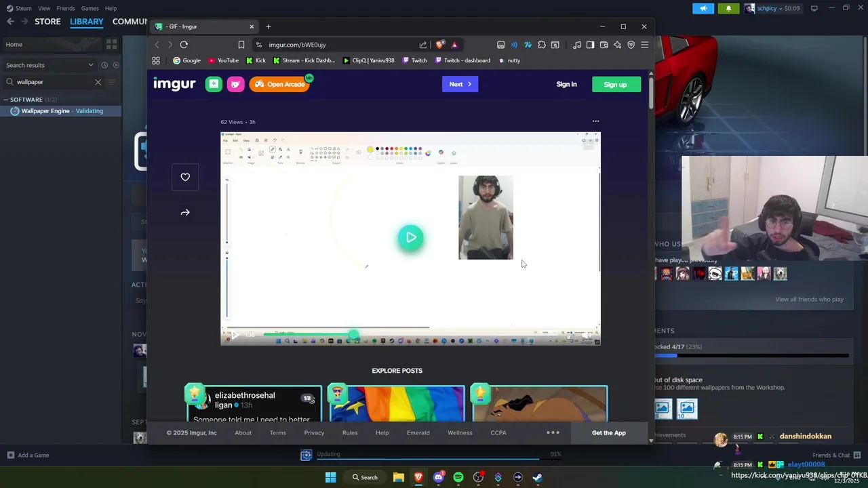Click Get the App in imgur footer
The height and width of the screenshot is (488, 868).
(x=609, y=432)
